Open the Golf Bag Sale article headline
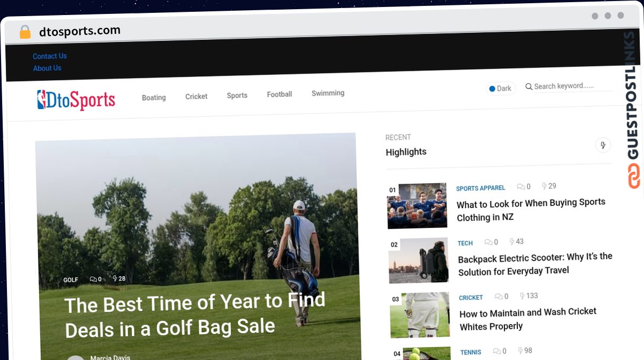The height and width of the screenshot is (360, 644). [195, 315]
